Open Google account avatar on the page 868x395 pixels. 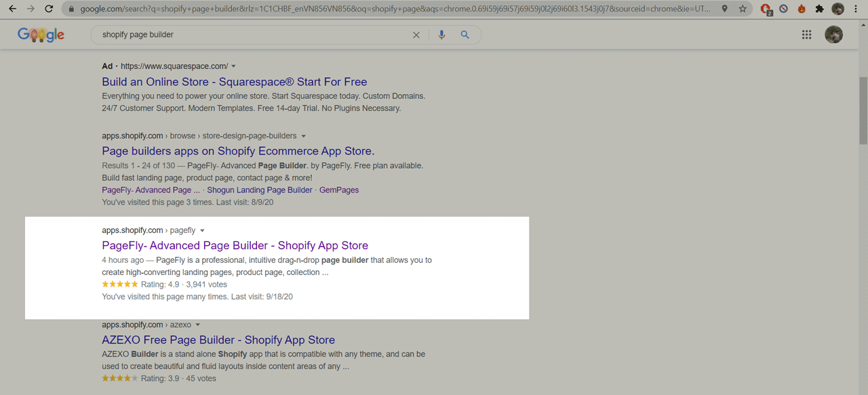833,35
